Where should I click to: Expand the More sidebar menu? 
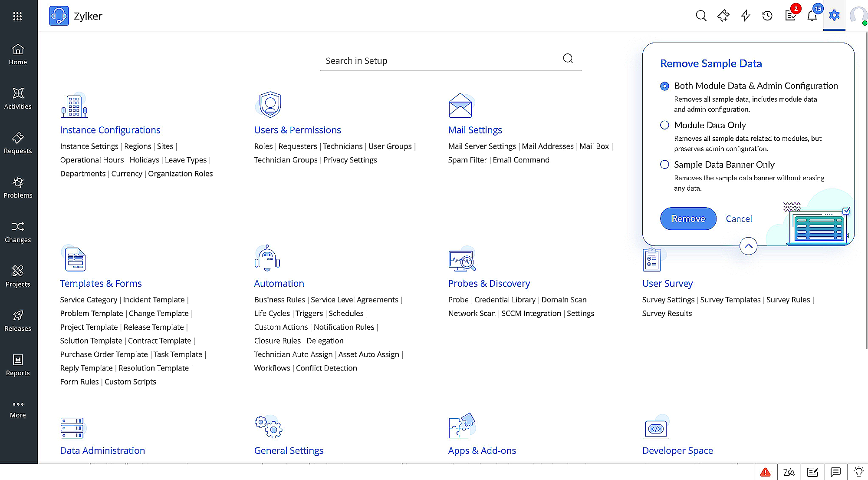pyautogui.click(x=18, y=409)
